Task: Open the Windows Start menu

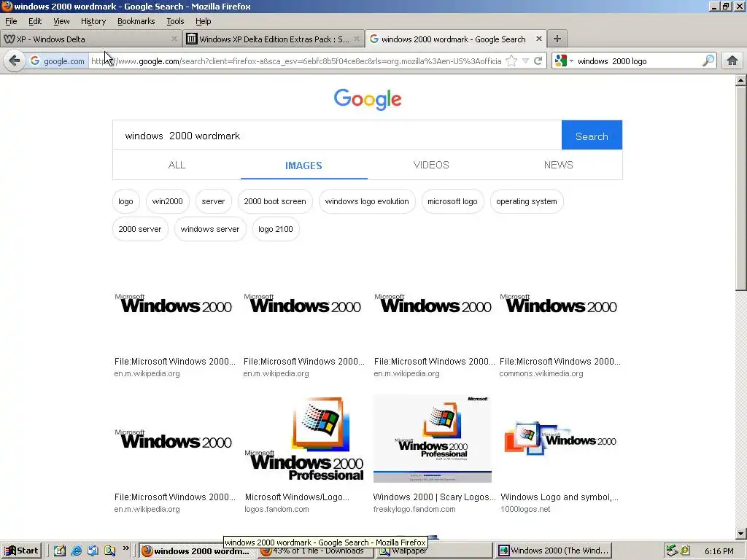Action: pyautogui.click(x=21, y=551)
